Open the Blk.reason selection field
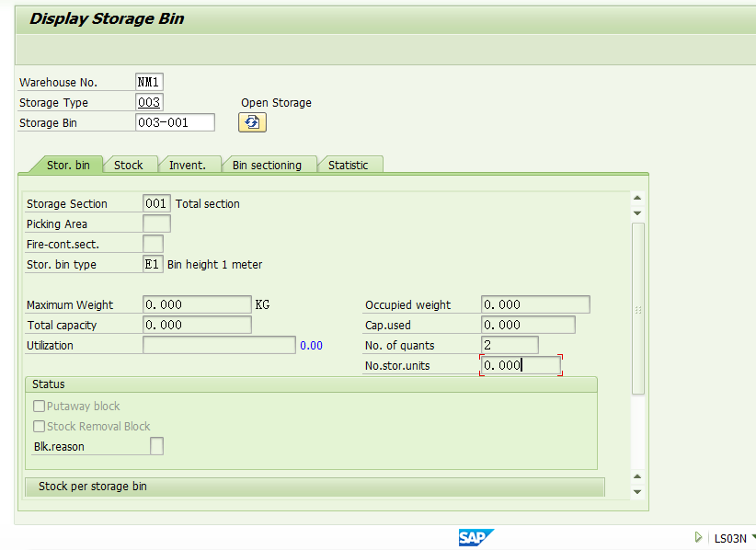756x550 pixels. 156,445
